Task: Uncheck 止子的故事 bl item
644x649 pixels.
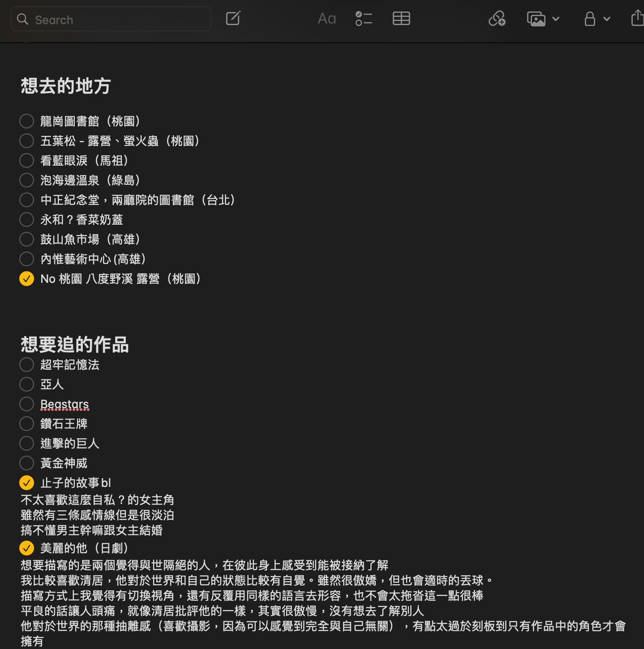Action: coord(27,482)
